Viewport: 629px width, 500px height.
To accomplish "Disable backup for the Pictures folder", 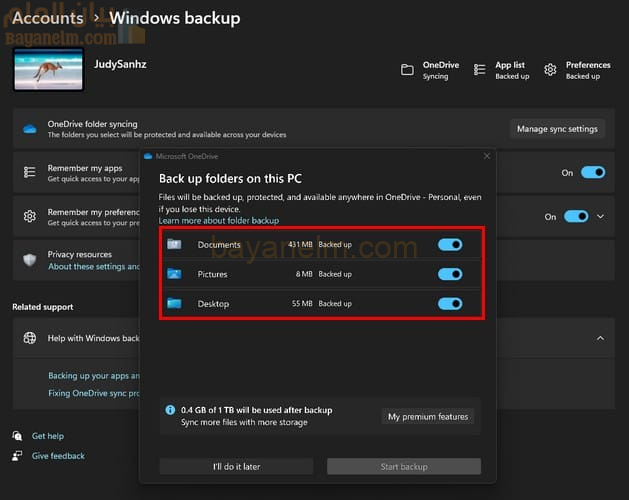I will click(450, 274).
